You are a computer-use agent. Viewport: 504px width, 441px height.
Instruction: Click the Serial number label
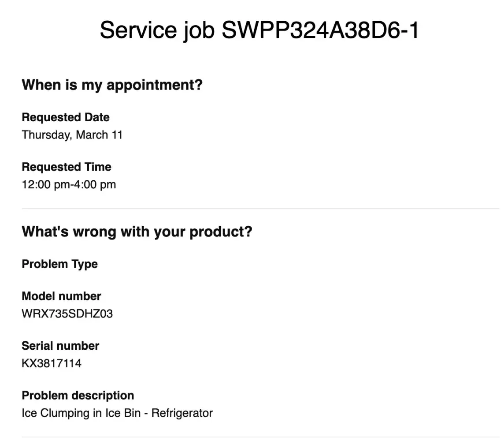(60, 346)
